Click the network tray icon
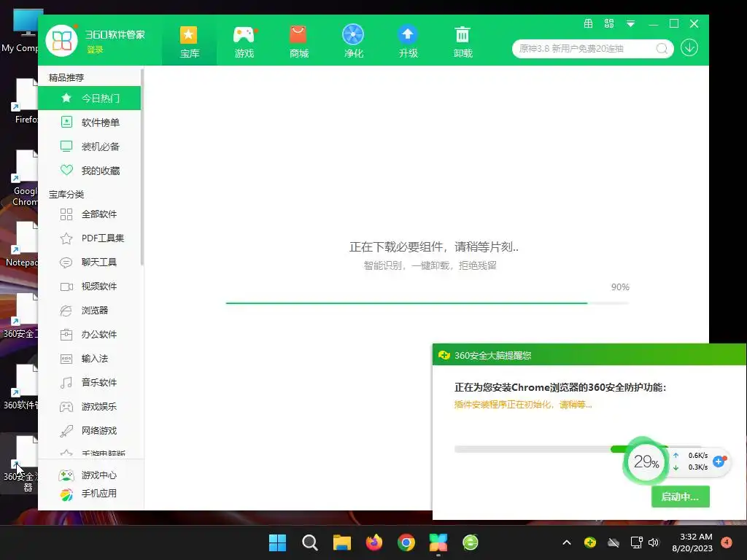This screenshot has height=560, width=747. (636, 542)
